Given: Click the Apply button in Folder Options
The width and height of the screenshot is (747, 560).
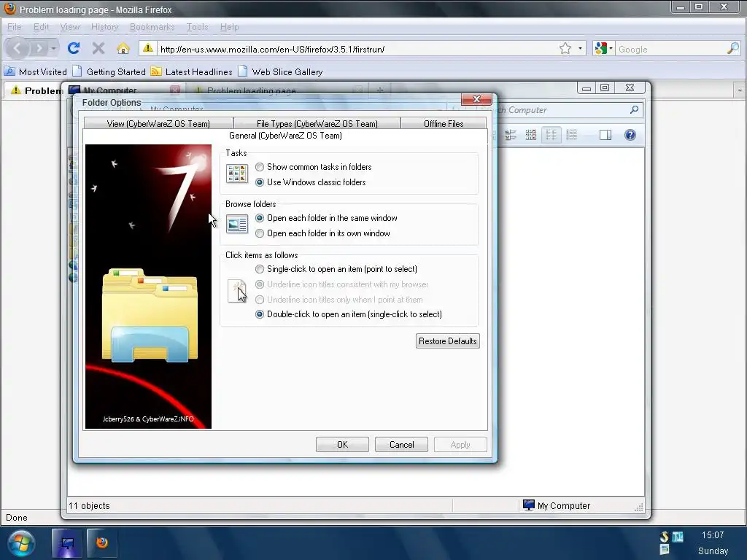Looking at the screenshot, I should (460, 445).
